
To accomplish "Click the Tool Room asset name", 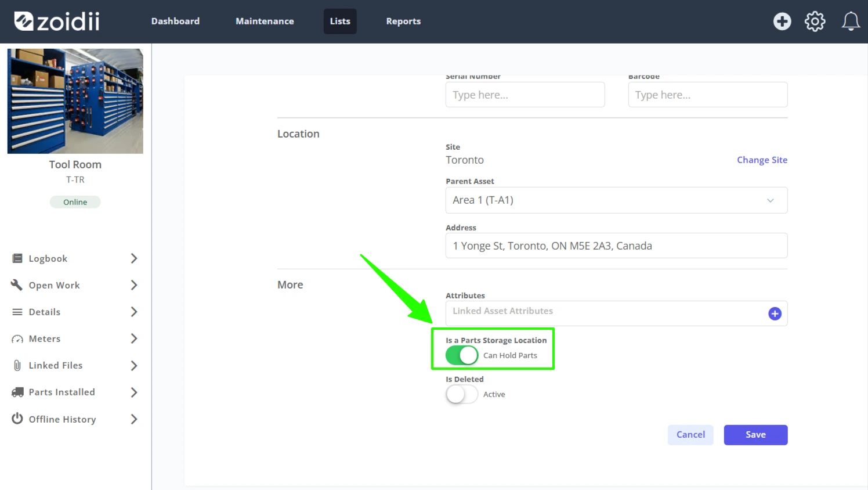I will tap(75, 165).
